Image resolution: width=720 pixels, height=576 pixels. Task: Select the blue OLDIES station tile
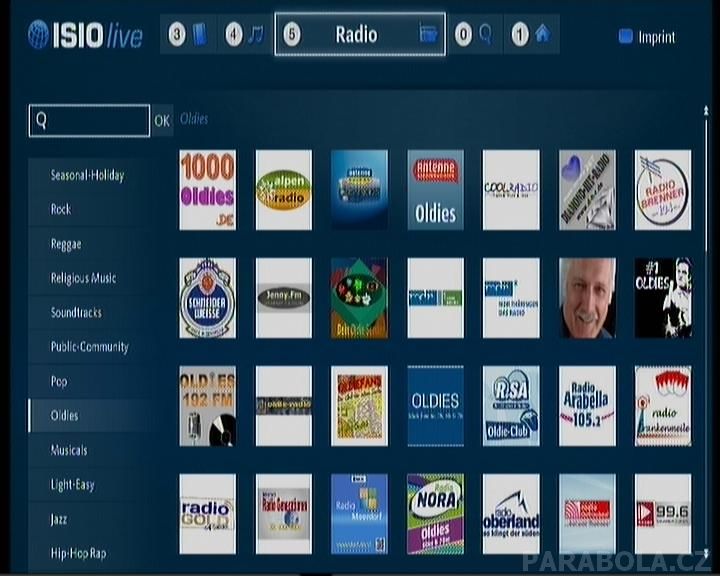pos(435,406)
